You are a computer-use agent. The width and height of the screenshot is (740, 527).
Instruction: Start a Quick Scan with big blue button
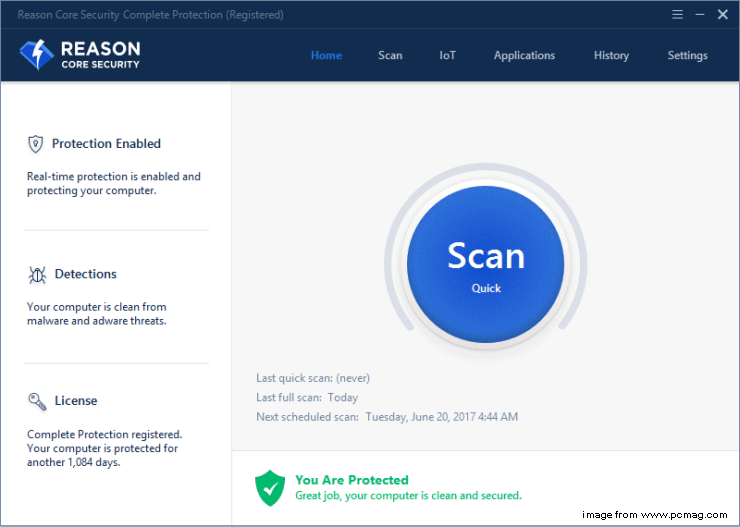click(486, 264)
